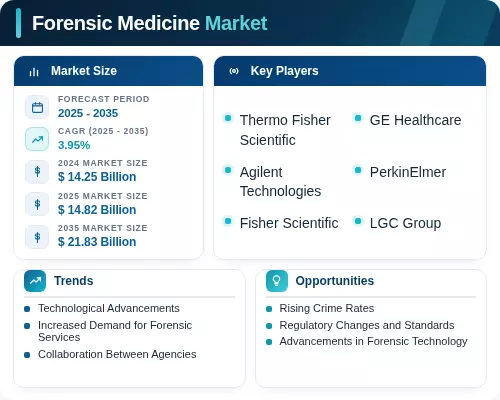Select the Market Size panel header
The width and height of the screenshot is (500, 400).
[108, 71]
